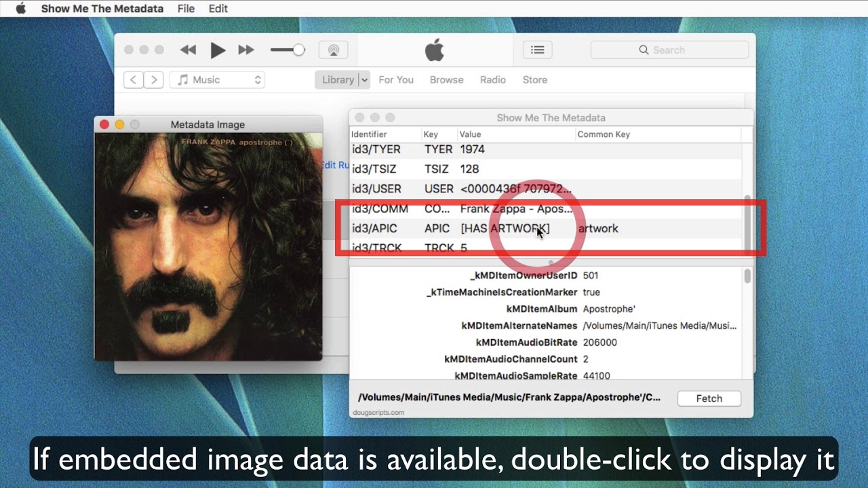Screen dimensions: 868x488
Task: Click the lower pane vertical scrollbar
Action: pyautogui.click(x=747, y=277)
